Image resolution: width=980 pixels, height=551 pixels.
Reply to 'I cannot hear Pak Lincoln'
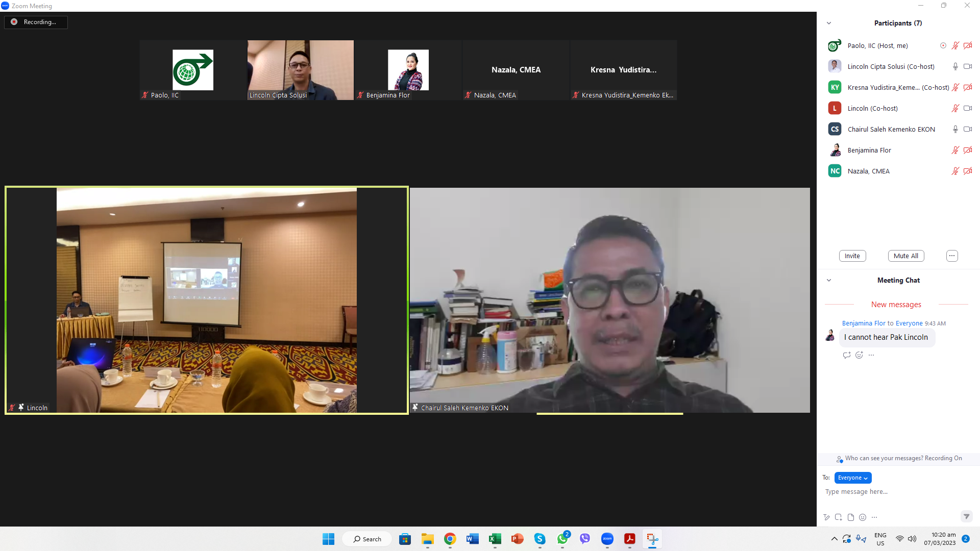(847, 355)
